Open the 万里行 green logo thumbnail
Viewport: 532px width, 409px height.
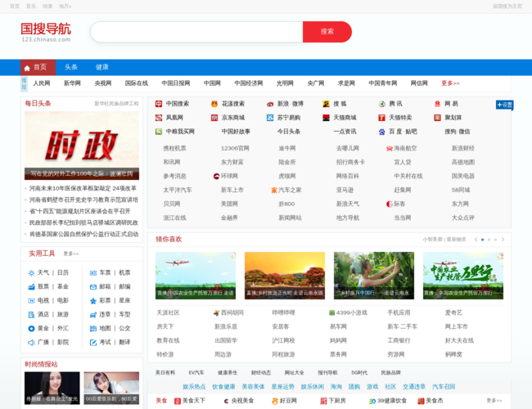pos(463,276)
